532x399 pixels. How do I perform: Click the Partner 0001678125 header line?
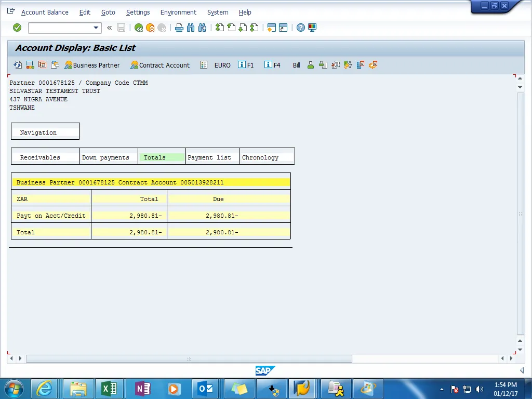tap(79, 83)
